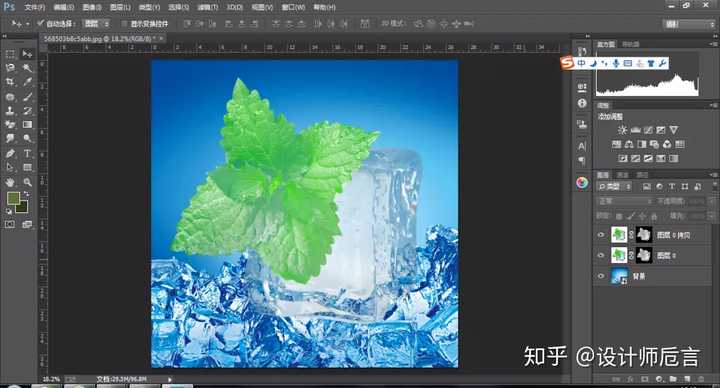The height and width of the screenshot is (388, 720).
Task: Open the histogram panel flyout menu
Action: [x=714, y=44]
